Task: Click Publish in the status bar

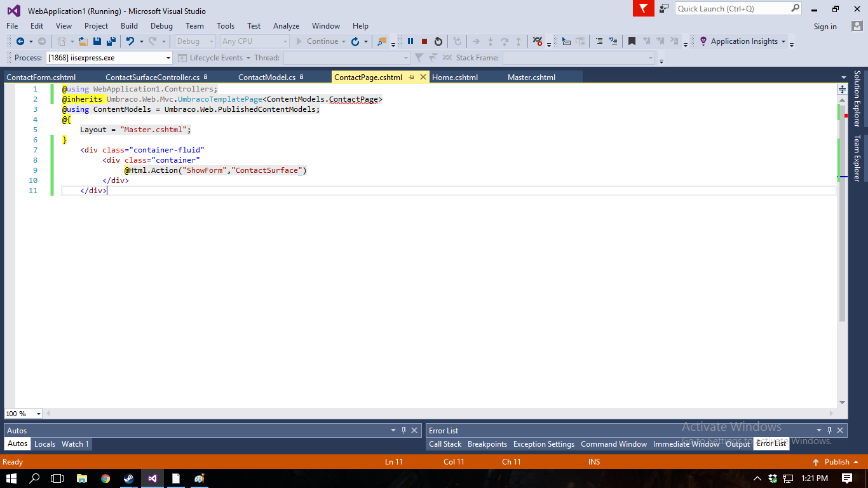Action: (x=837, y=462)
